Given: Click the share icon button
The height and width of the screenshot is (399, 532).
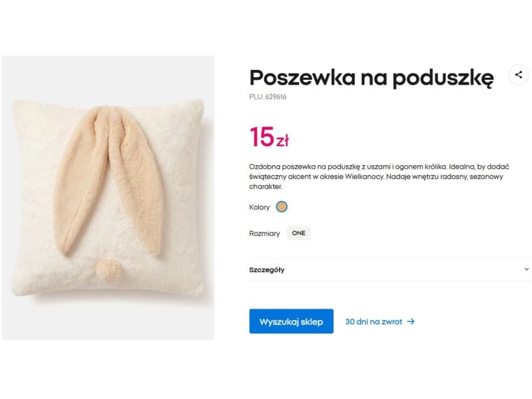Looking at the screenshot, I should tap(518, 74).
